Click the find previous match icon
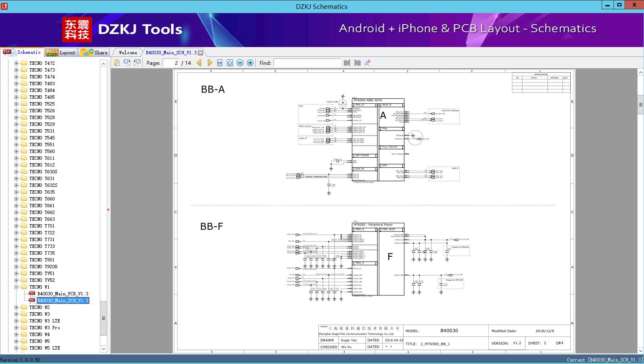Image resolution: width=644 pixels, height=364 pixels. pyautogui.click(x=347, y=63)
